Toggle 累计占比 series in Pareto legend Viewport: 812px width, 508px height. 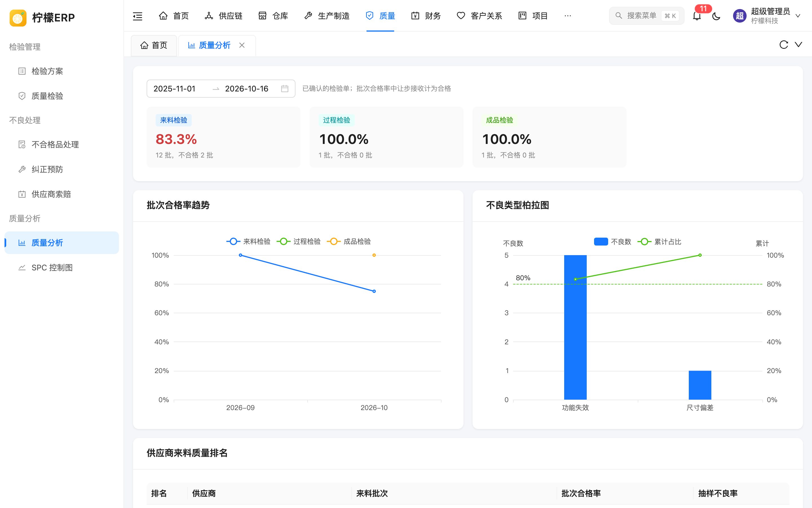tap(659, 242)
